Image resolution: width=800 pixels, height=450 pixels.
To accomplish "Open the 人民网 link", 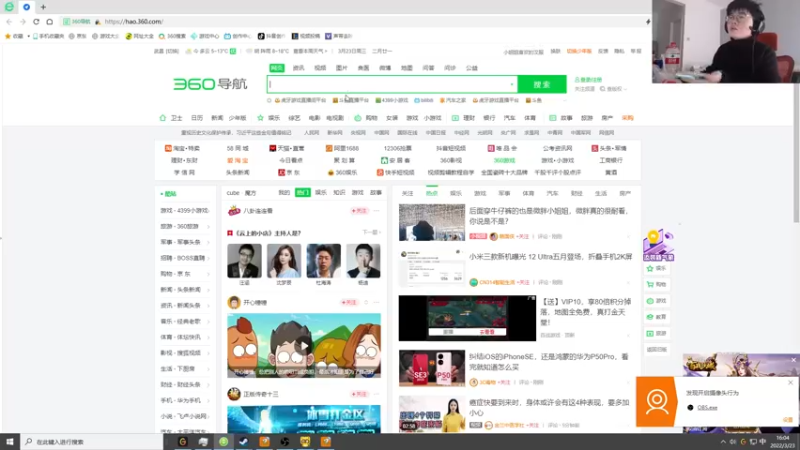I will tap(311, 133).
